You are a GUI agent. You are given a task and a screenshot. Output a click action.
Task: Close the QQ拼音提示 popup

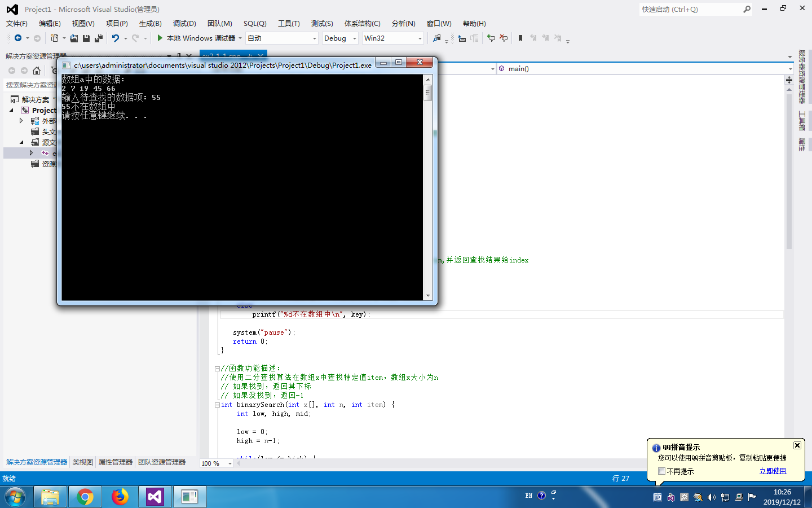[x=797, y=445]
